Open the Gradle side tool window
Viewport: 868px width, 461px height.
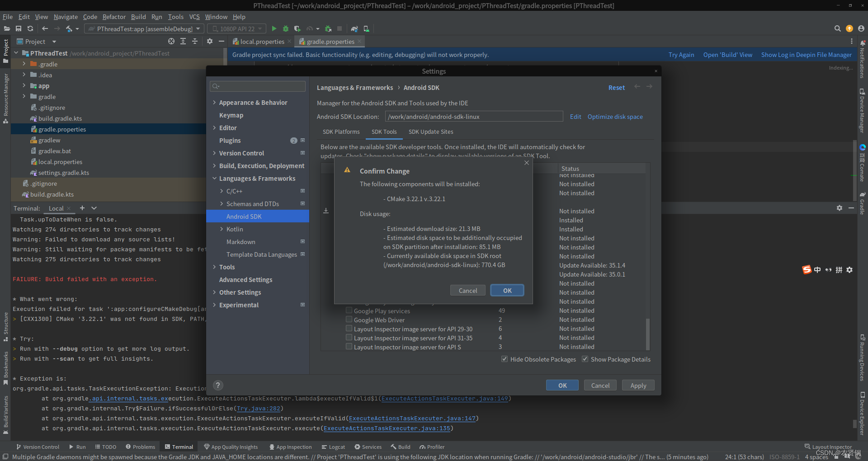coord(863,202)
